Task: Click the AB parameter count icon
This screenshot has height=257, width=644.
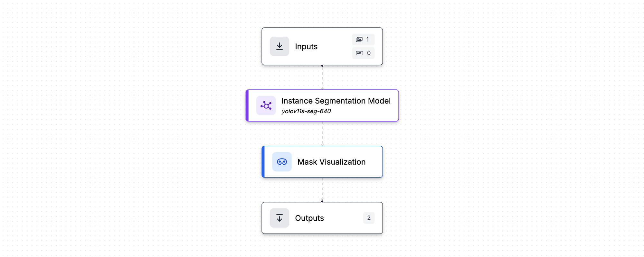Action: point(359,53)
